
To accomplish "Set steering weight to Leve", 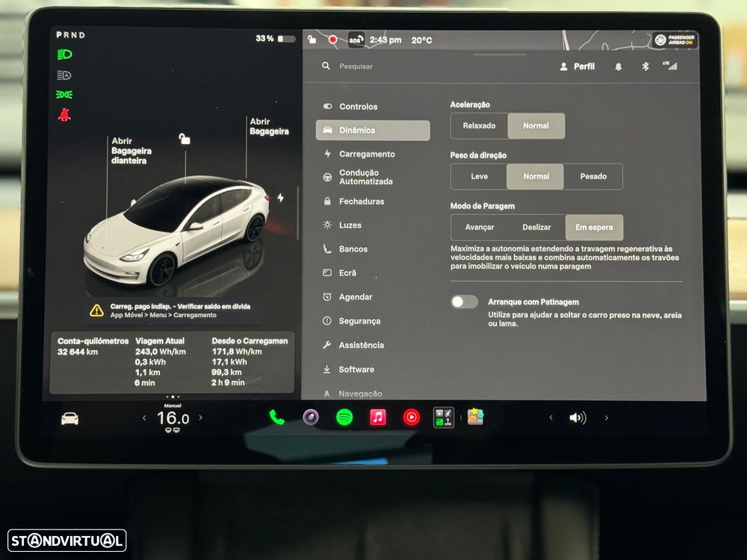I will (x=479, y=176).
